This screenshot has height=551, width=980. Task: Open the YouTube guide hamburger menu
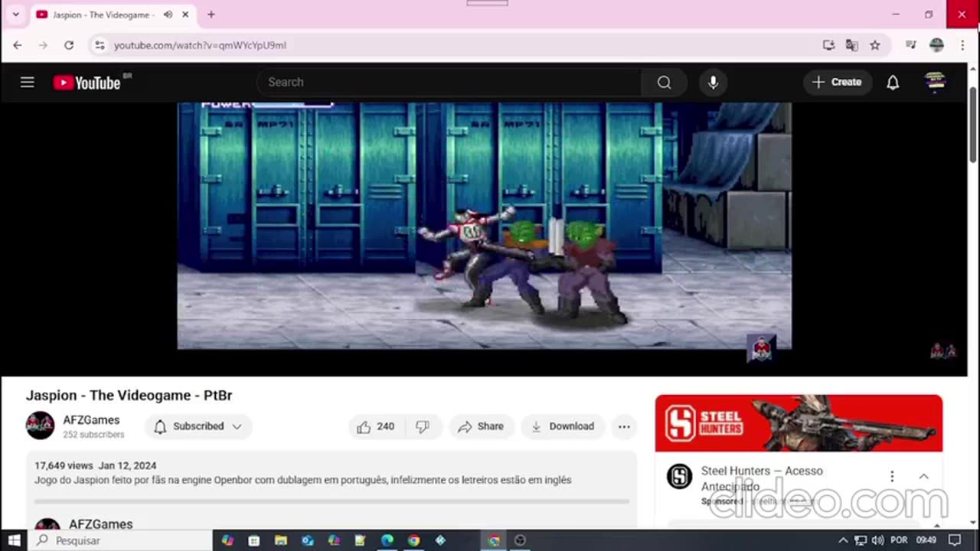[28, 82]
